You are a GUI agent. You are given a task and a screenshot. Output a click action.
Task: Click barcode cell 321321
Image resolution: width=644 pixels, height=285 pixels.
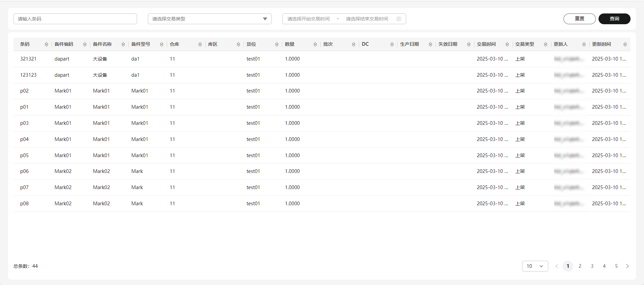point(28,59)
